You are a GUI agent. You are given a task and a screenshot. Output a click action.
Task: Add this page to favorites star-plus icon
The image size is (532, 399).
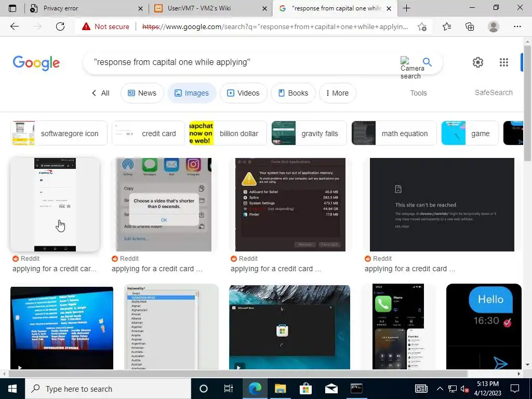coord(422,26)
